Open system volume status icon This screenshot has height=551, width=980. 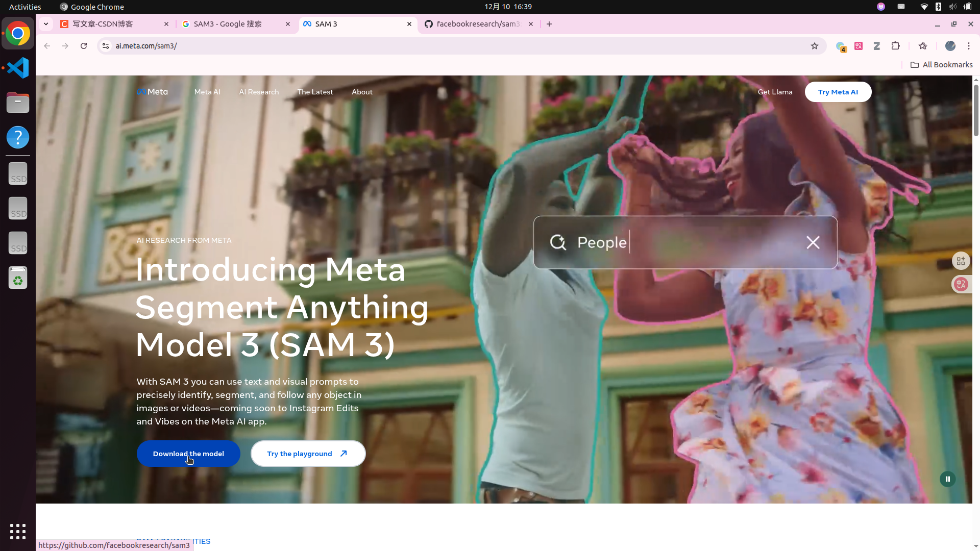952,7
